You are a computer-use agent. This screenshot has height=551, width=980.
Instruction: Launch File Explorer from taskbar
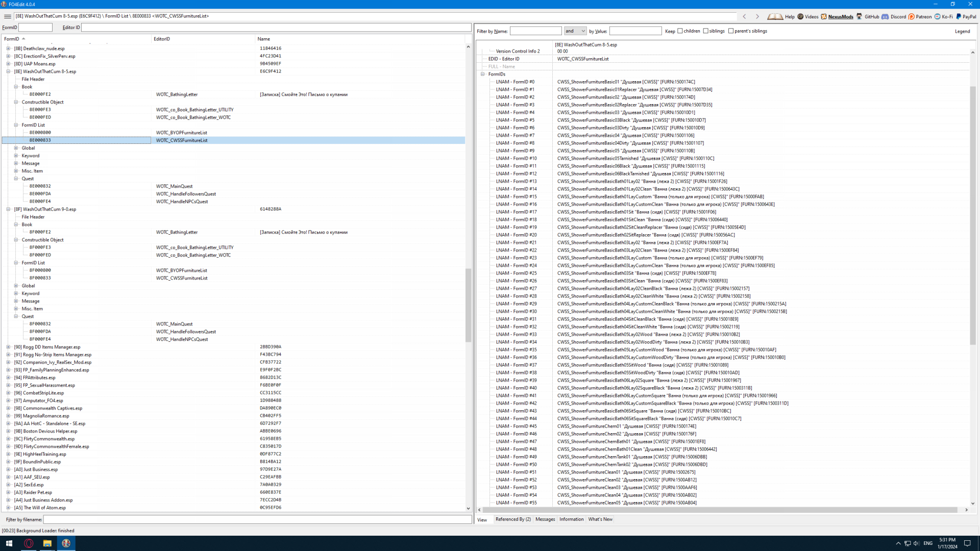47,543
